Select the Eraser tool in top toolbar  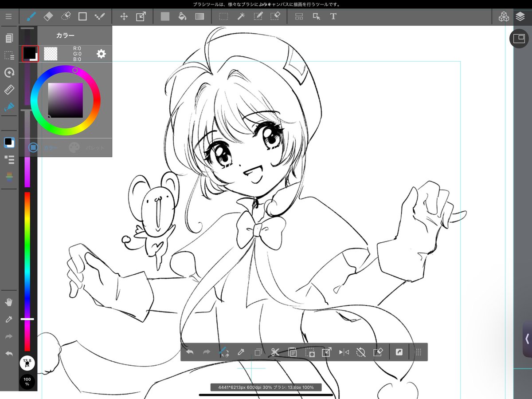click(48, 16)
